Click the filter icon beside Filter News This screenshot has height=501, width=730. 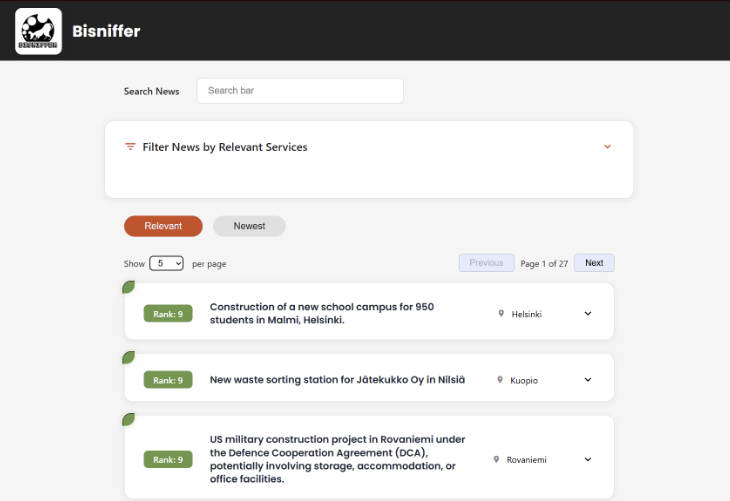130,147
